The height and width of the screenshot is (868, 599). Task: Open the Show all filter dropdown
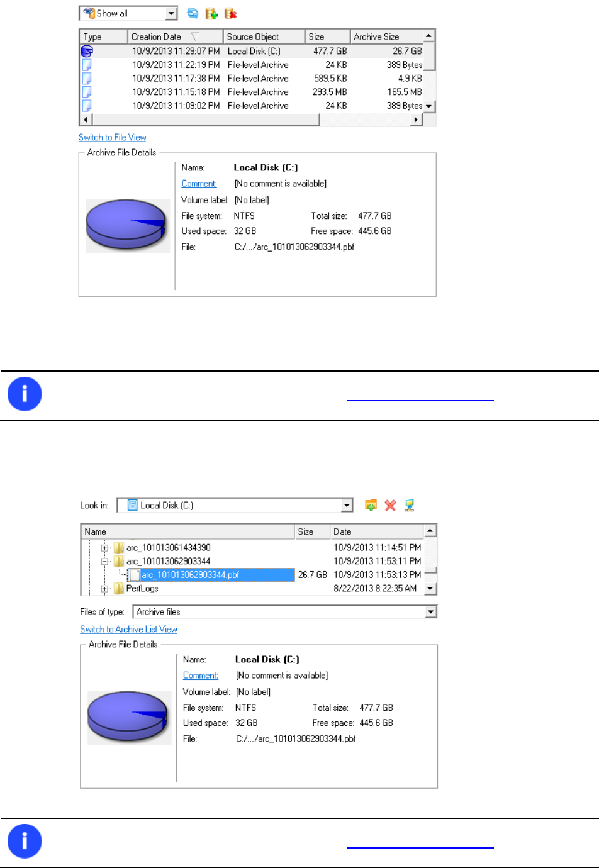(x=172, y=13)
